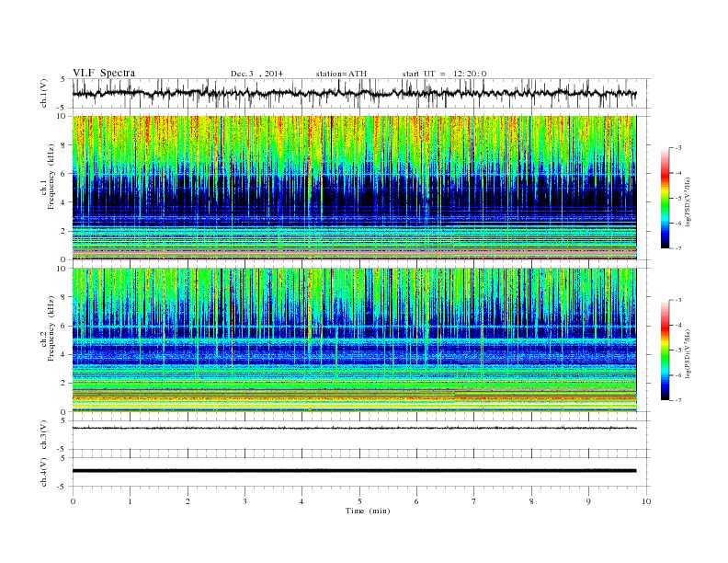Click the "8" kHz tick on ch.1 axis
Image resolution: width=728 pixels, height=563 pixels.
[63, 145]
